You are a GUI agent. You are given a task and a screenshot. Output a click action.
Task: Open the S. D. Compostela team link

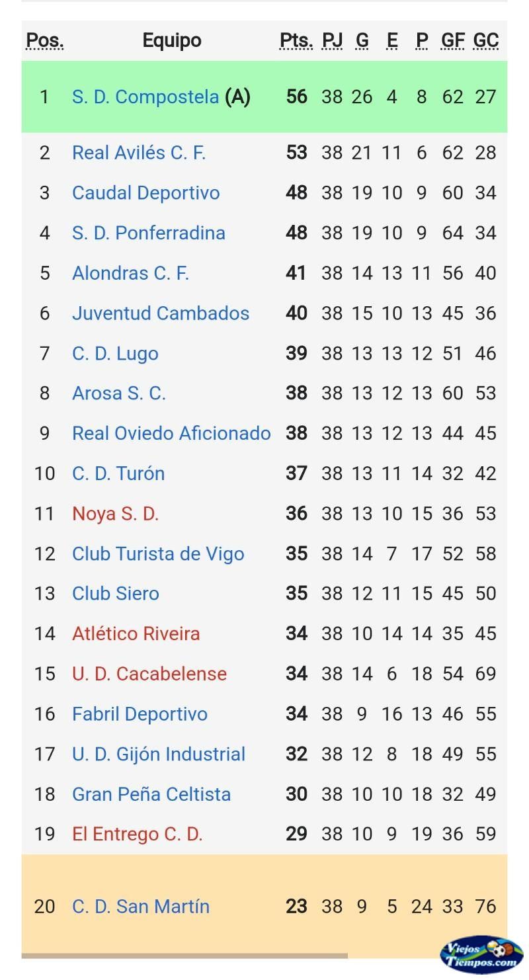click(x=145, y=97)
